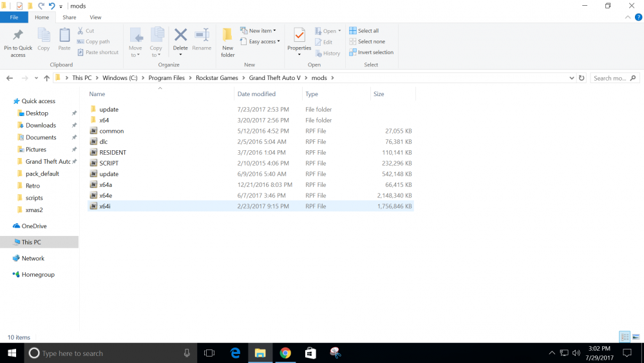This screenshot has height=363, width=644.
Task: Click History in Open group
Action: 327,54
